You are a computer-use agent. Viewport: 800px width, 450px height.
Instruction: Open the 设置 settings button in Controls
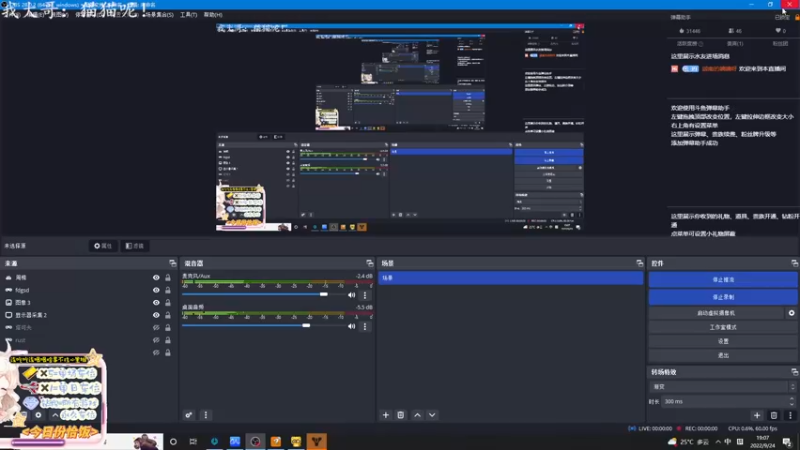pyautogui.click(x=723, y=341)
